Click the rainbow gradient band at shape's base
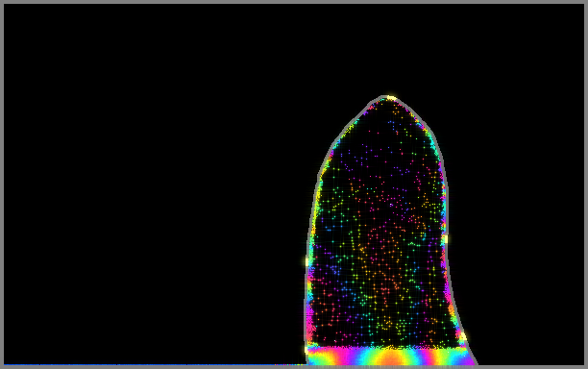This screenshot has width=588, height=369. pos(390,357)
